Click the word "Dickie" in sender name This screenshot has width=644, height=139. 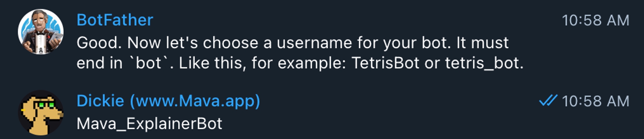pyautogui.click(x=100, y=101)
